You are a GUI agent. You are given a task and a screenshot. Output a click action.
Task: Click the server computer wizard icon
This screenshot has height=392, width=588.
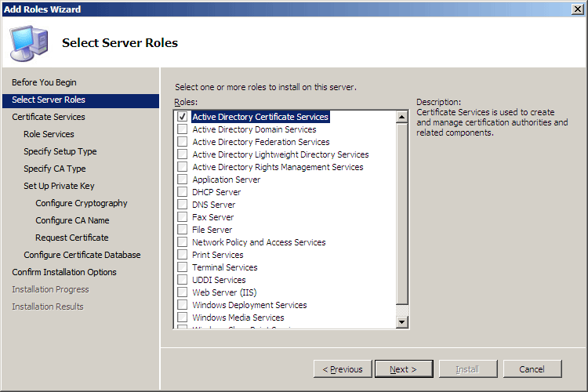point(29,43)
